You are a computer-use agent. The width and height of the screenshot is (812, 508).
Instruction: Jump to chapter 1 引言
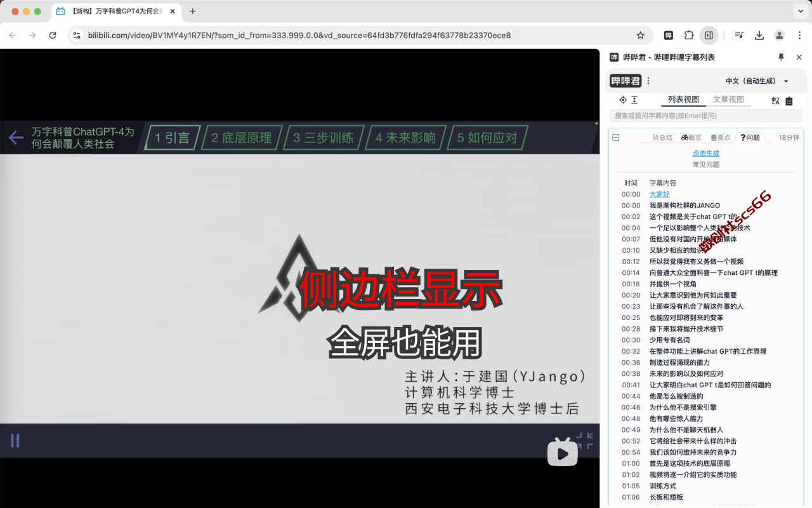pos(173,138)
